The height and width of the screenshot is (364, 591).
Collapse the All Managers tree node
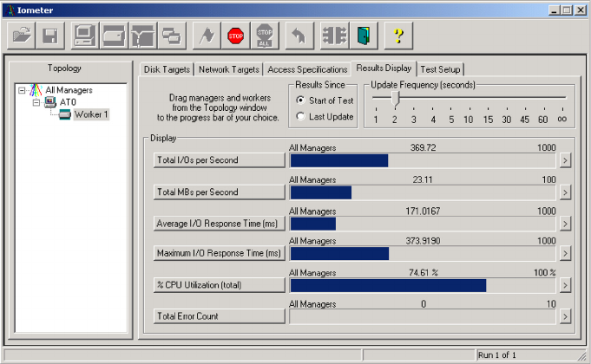point(22,90)
